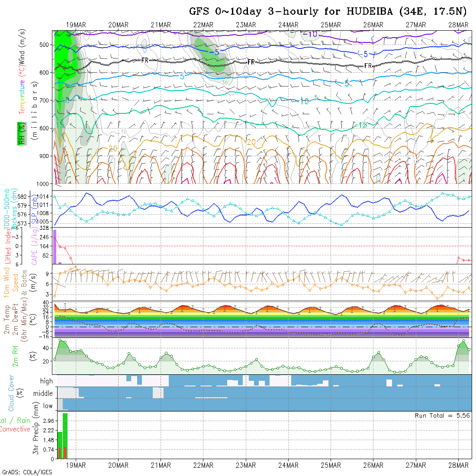Select the "high" cloud cover row label
This screenshot has width=476, height=476.
[x=46, y=381]
